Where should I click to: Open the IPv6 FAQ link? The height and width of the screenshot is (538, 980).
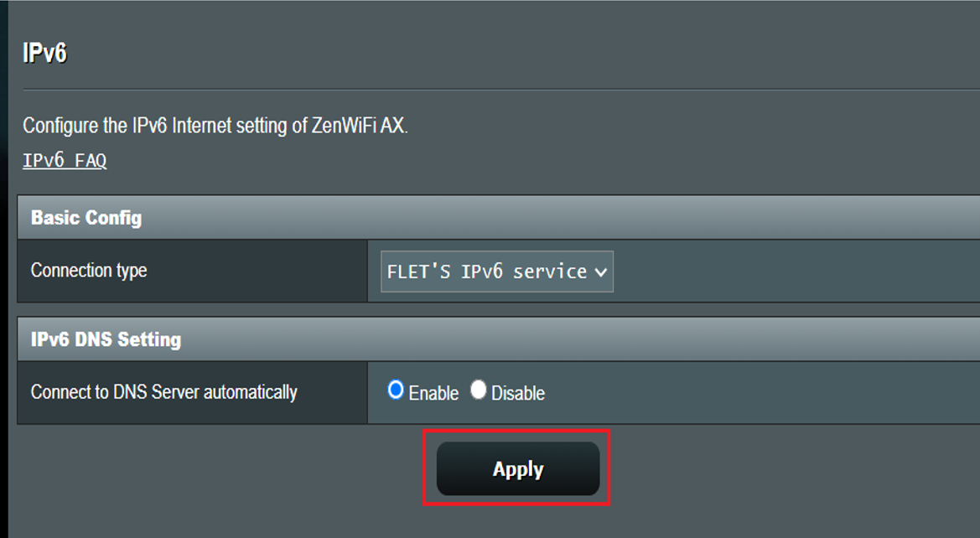pyautogui.click(x=65, y=161)
